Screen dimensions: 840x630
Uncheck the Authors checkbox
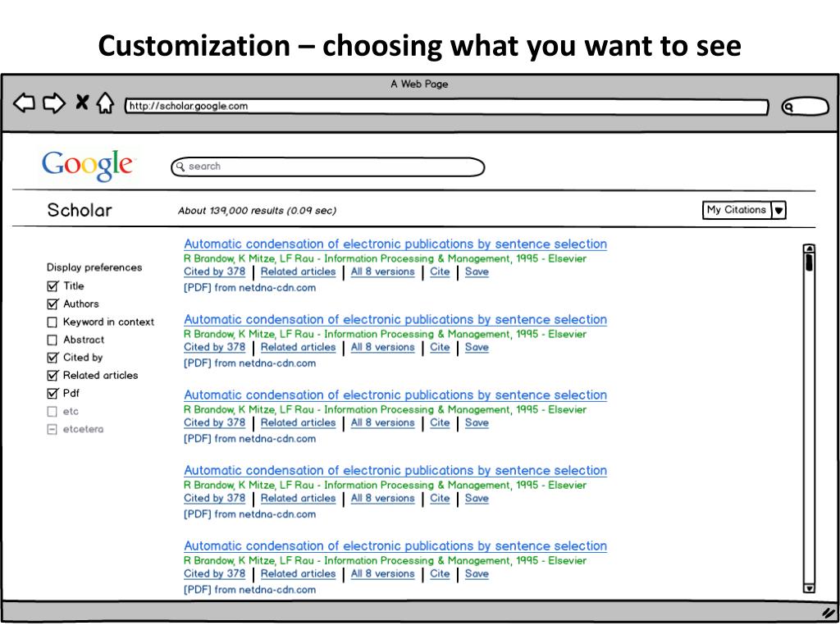click(x=52, y=304)
